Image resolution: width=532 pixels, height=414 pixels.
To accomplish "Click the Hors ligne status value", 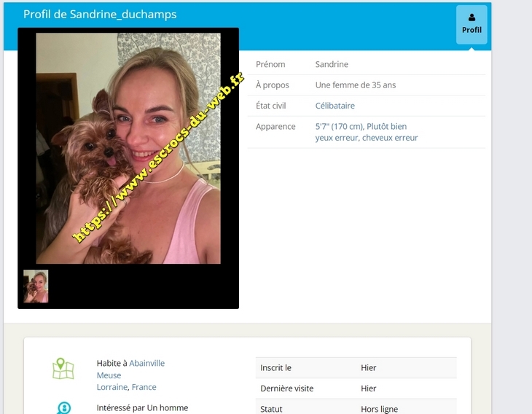I will pyautogui.click(x=379, y=409).
